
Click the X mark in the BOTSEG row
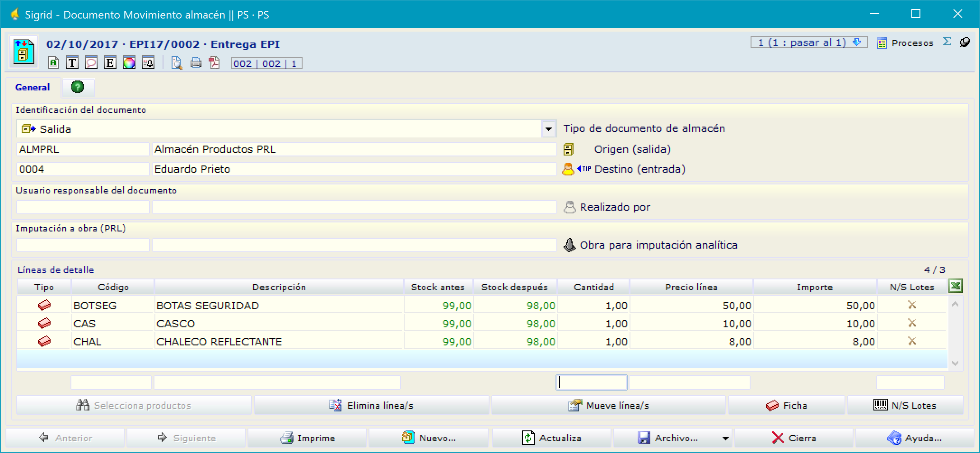(912, 305)
